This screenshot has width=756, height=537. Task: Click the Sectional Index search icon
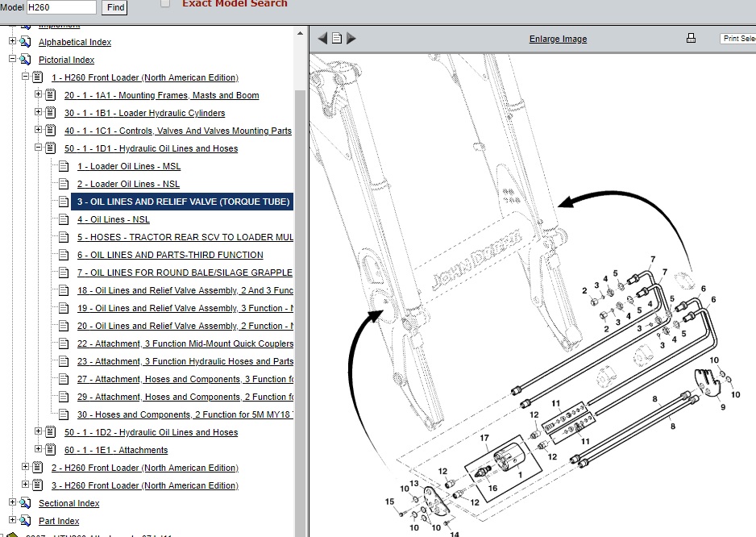tap(25, 503)
